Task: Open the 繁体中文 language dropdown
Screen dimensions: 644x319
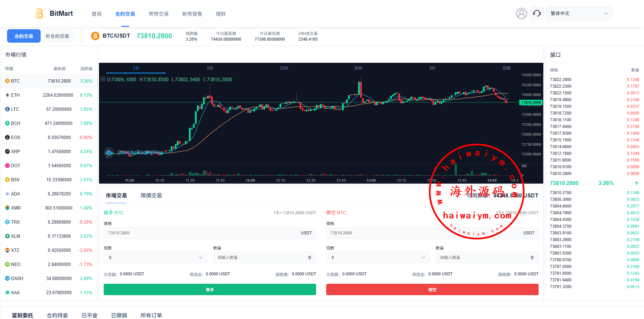Action: (579, 13)
